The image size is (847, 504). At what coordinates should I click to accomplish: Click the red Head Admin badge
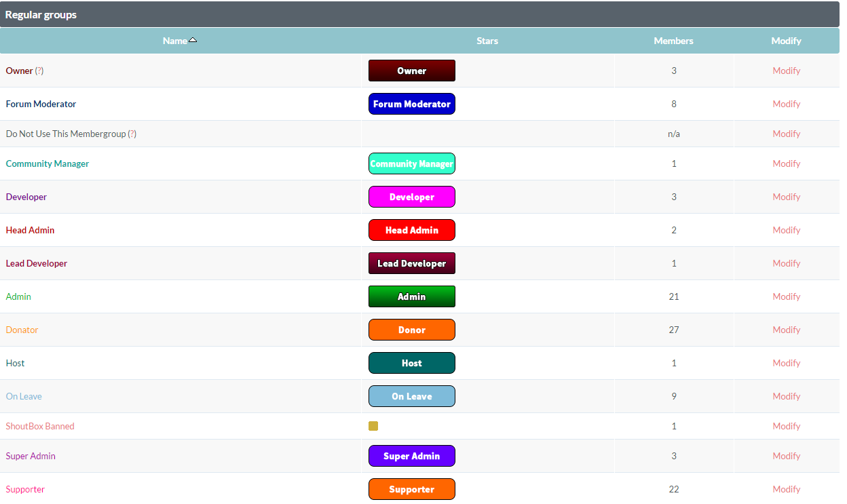(x=411, y=230)
